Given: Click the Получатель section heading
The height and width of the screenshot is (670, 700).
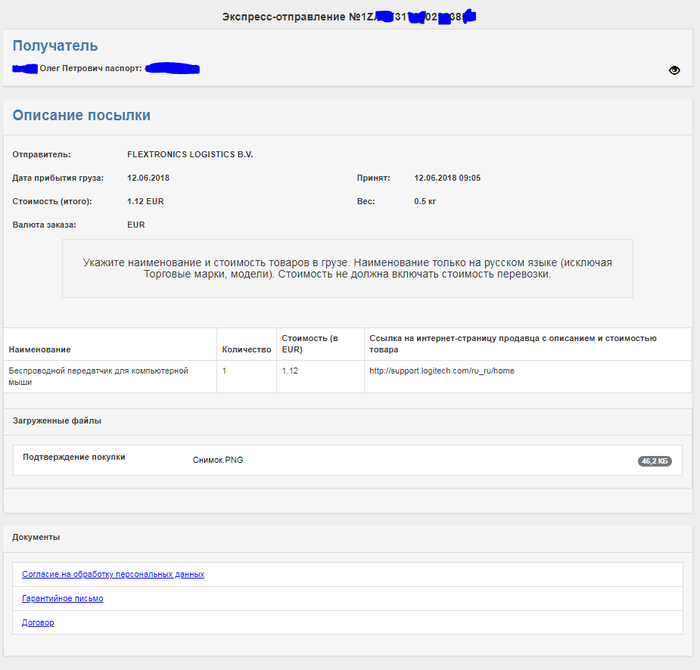Looking at the screenshot, I should pos(55,46).
